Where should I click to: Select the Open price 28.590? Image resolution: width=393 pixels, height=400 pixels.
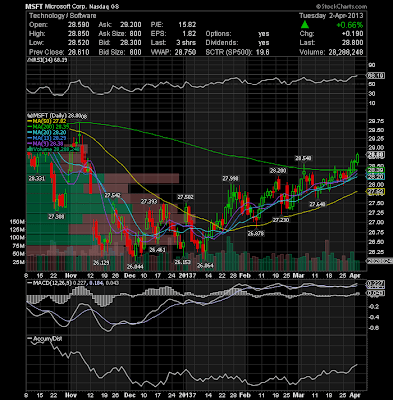[78, 25]
